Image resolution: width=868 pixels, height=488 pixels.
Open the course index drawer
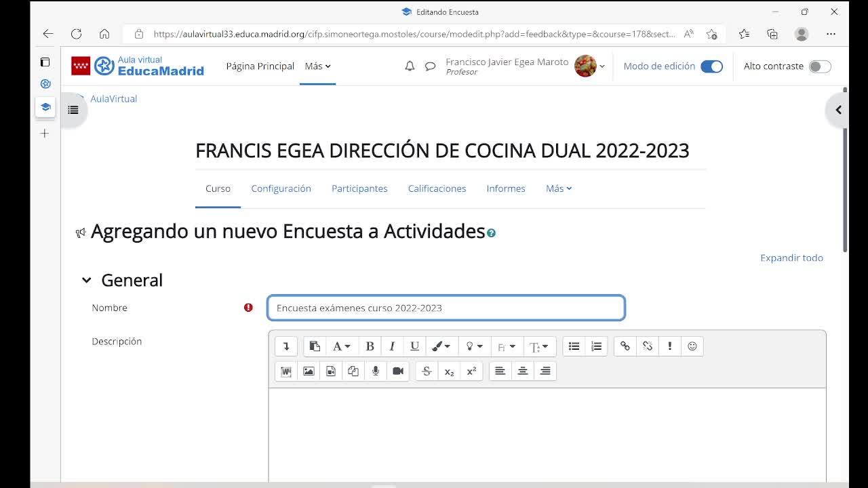coord(73,110)
